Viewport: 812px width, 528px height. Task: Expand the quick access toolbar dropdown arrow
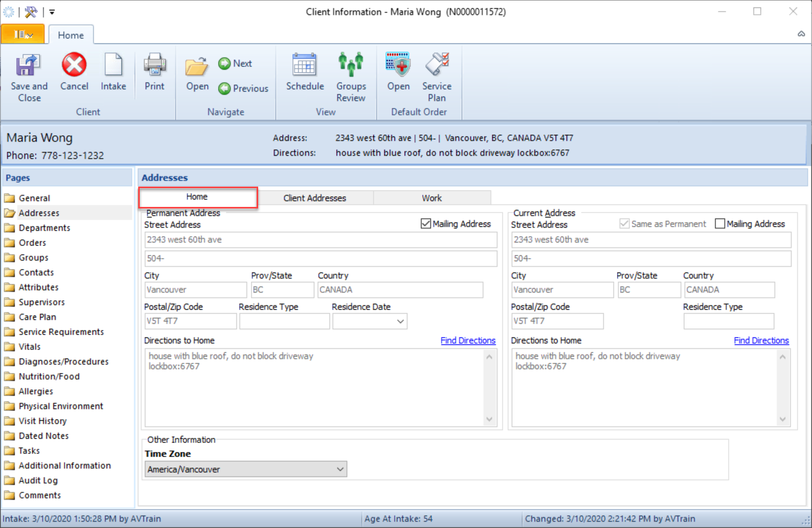pos(51,11)
